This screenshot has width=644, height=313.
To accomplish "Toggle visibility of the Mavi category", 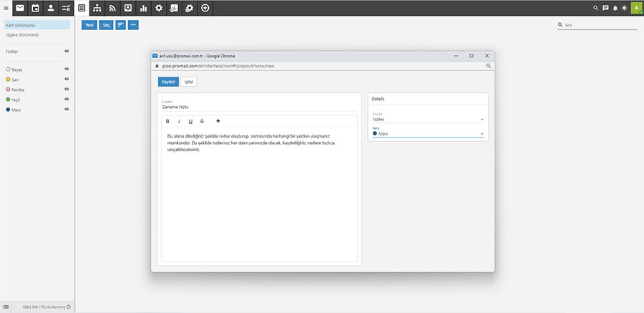I will pyautogui.click(x=67, y=110).
